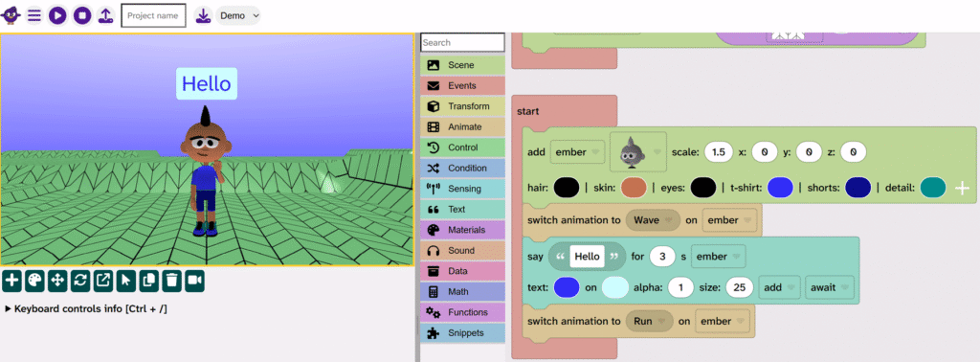Click the Flock bird logo icon

11,15
